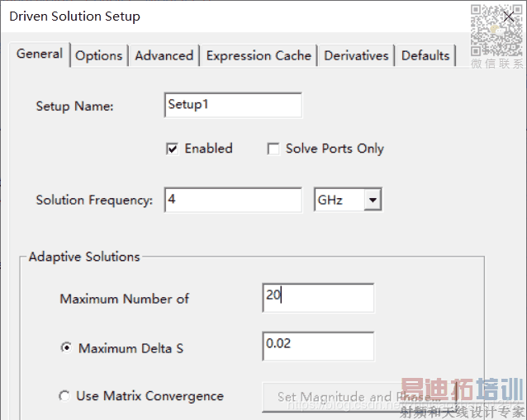Image resolution: width=527 pixels, height=420 pixels.
Task: Open the Options tab
Action: coord(99,56)
